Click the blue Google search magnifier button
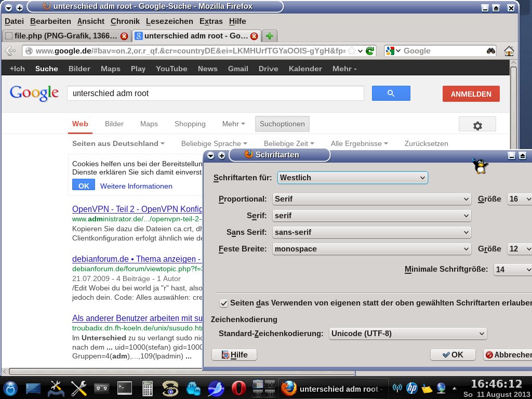 tap(391, 94)
